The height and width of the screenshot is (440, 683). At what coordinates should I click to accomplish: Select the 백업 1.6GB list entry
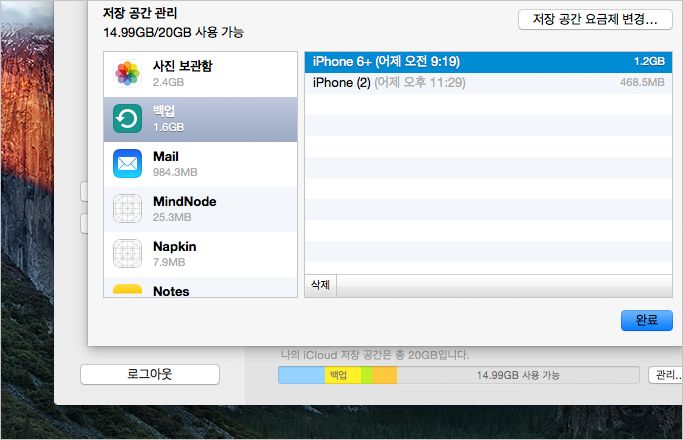coord(200,119)
